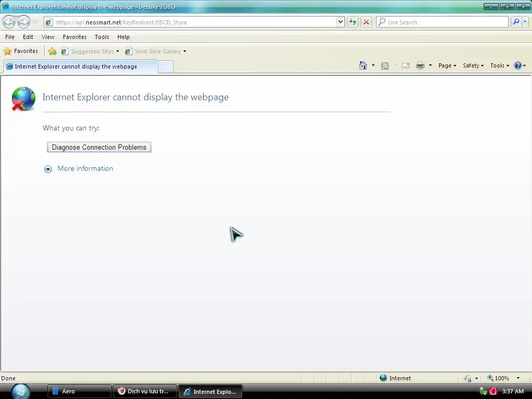Open the Safety command bar menu

pyautogui.click(x=473, y=65)
